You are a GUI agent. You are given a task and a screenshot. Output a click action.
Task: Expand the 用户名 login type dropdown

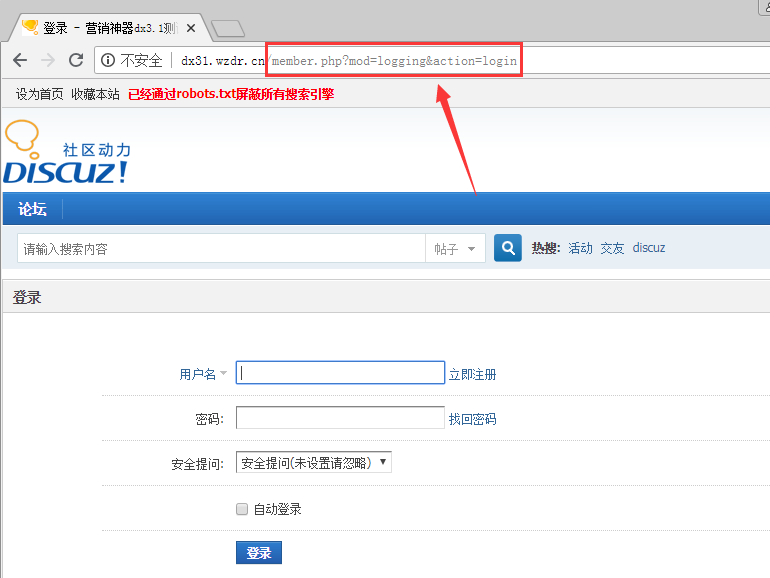tap(203, 374)
